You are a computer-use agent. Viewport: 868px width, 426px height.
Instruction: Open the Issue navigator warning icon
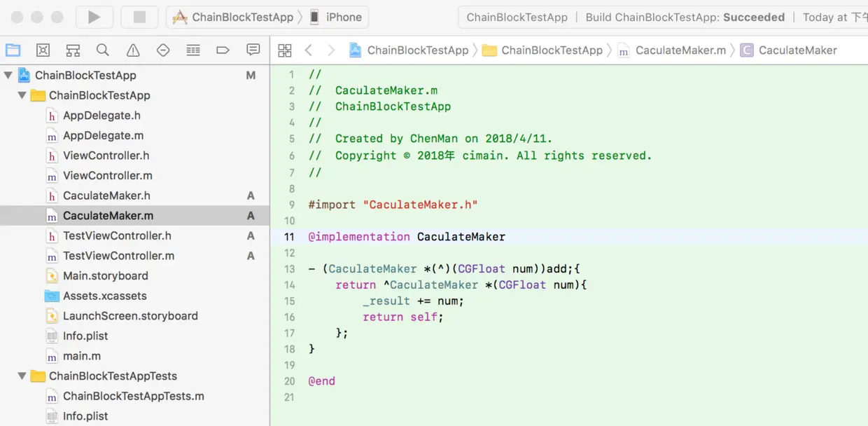pyautogui.click(x=133, y=50)
